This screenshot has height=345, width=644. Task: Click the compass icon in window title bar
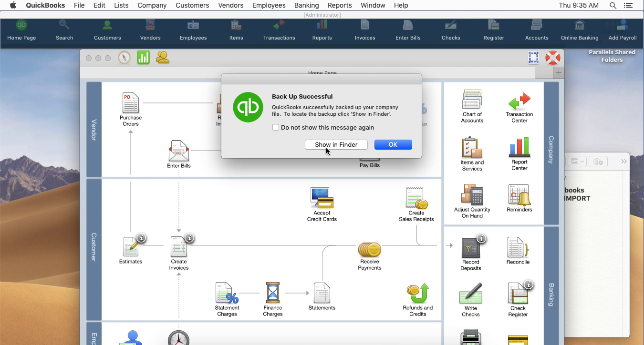(124, 58)
